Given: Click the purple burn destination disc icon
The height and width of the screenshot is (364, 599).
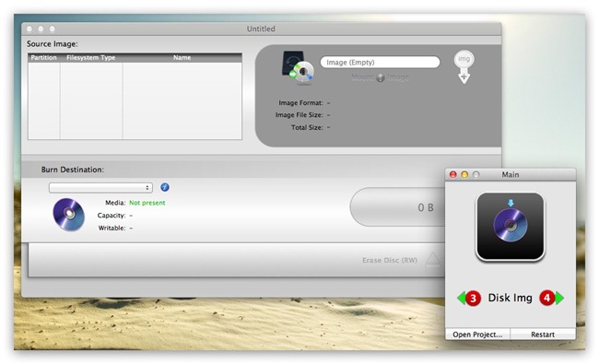Looking at the screenshot, I should (x=69, y=215).
